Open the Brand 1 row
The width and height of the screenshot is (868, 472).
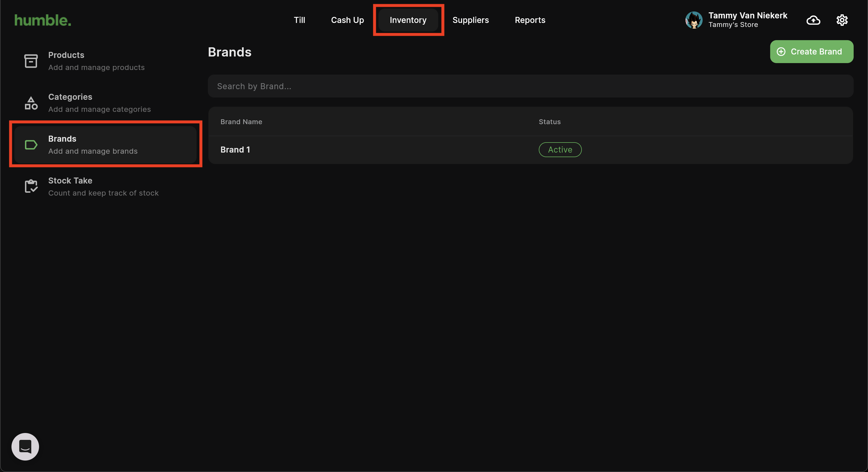530,150
